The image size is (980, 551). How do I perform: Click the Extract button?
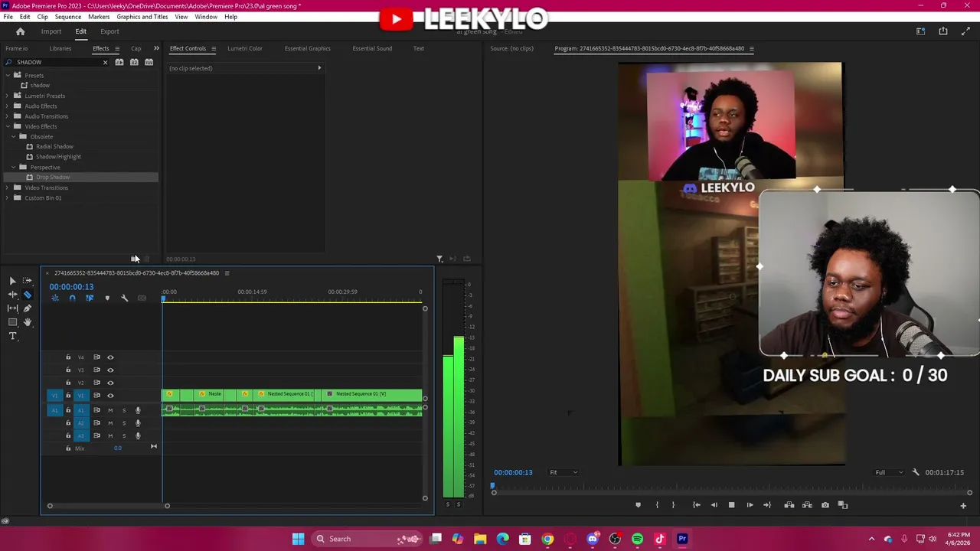(807, 505)
